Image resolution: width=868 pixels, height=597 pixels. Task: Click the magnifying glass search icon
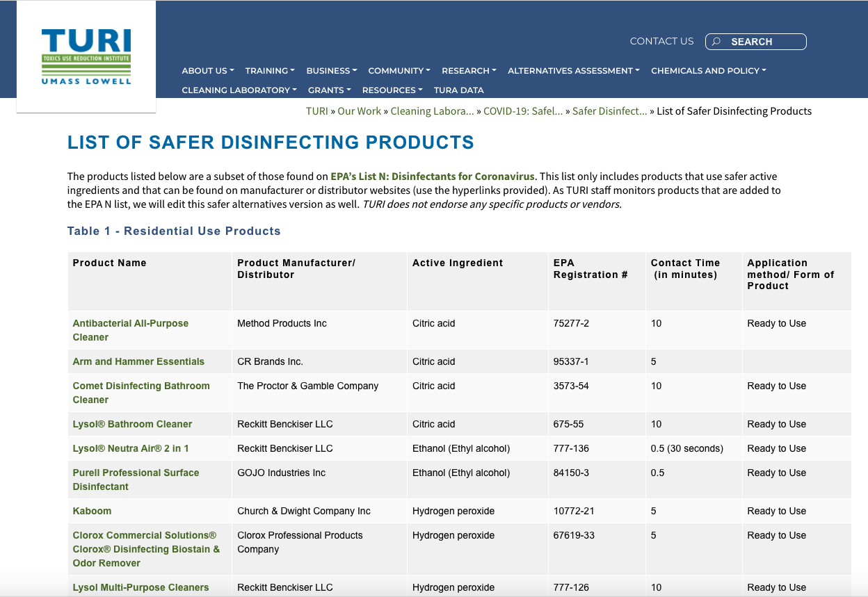point(716,42)
